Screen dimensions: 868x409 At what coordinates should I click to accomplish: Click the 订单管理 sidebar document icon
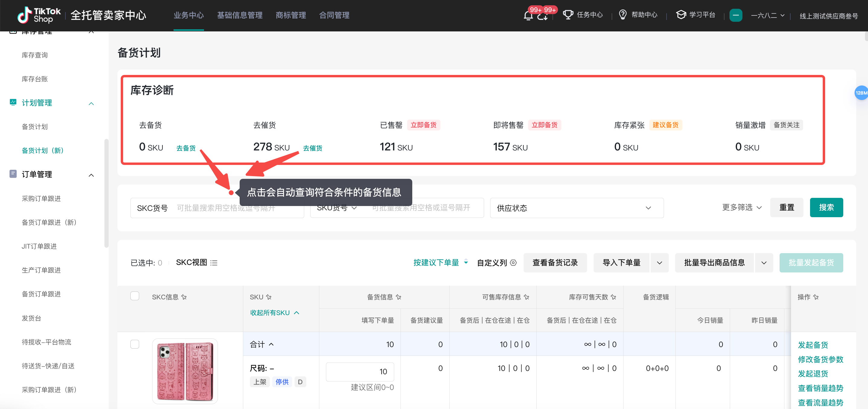[x=13, y=174]
